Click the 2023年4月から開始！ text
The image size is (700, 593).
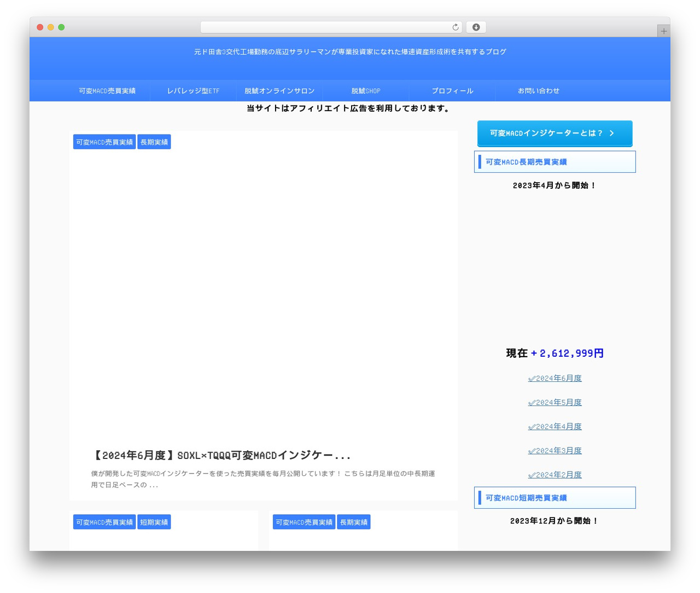coord(555,185)
